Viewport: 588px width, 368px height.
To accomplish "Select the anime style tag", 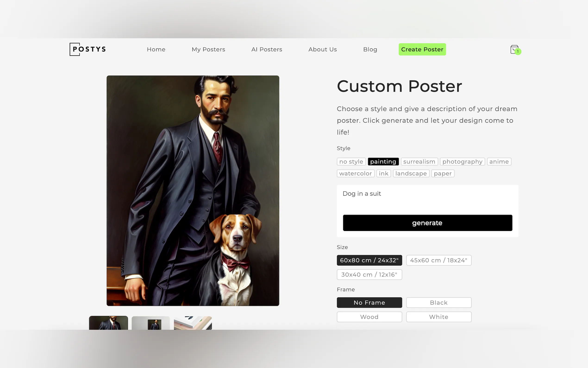I will tap(499, 162).
